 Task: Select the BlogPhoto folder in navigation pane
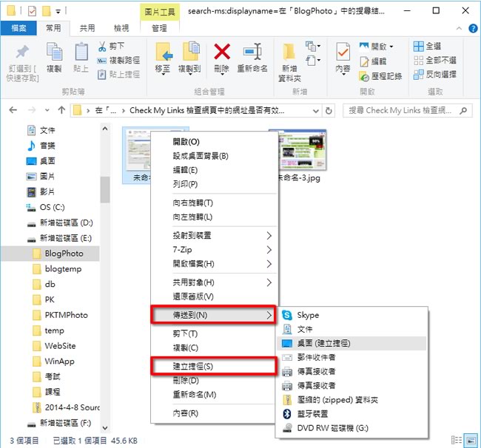(x=64, y=253)
